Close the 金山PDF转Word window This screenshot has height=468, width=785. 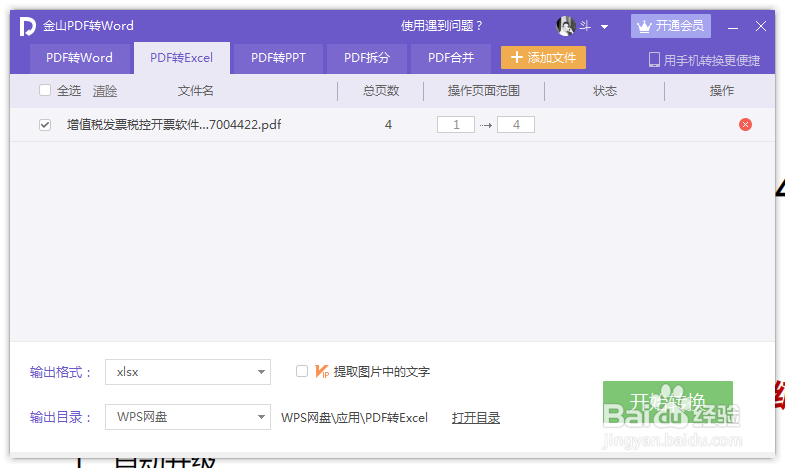761,26
